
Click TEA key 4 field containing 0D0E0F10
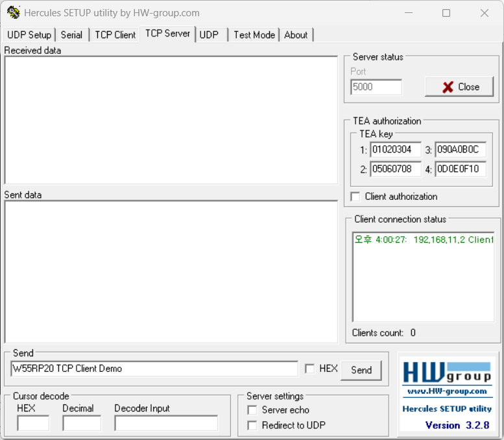click(460, 169)
